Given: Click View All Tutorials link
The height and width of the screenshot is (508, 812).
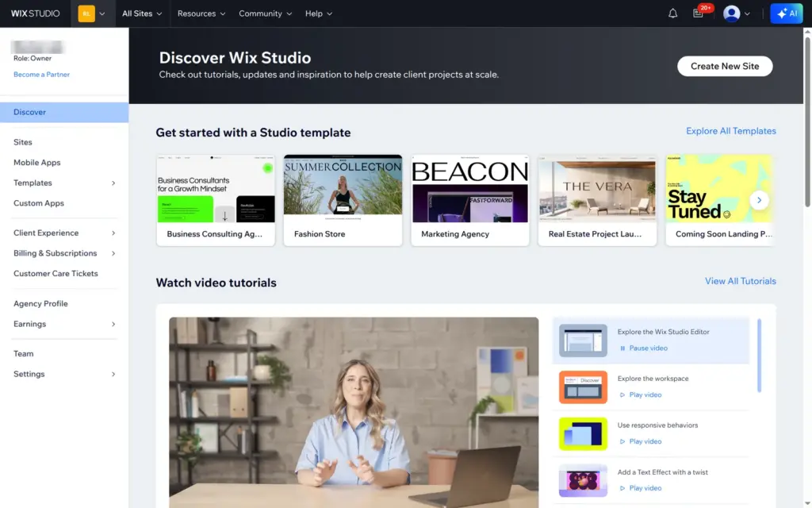Looking at the screenshot, I should (x=740, y=281).
